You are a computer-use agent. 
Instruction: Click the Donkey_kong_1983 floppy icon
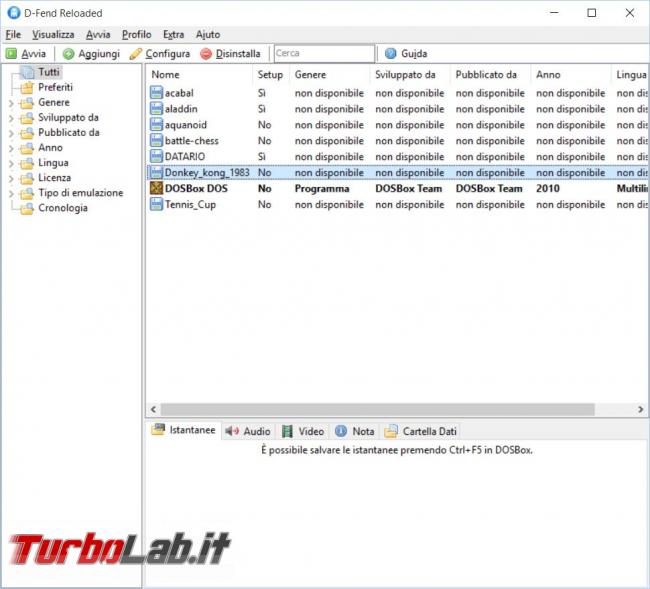pos(156,172)
